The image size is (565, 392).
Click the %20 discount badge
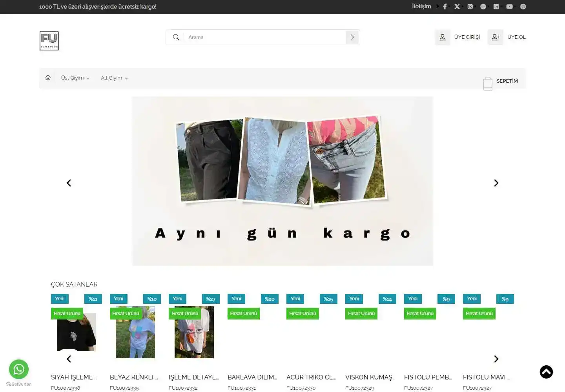point(270,299)
